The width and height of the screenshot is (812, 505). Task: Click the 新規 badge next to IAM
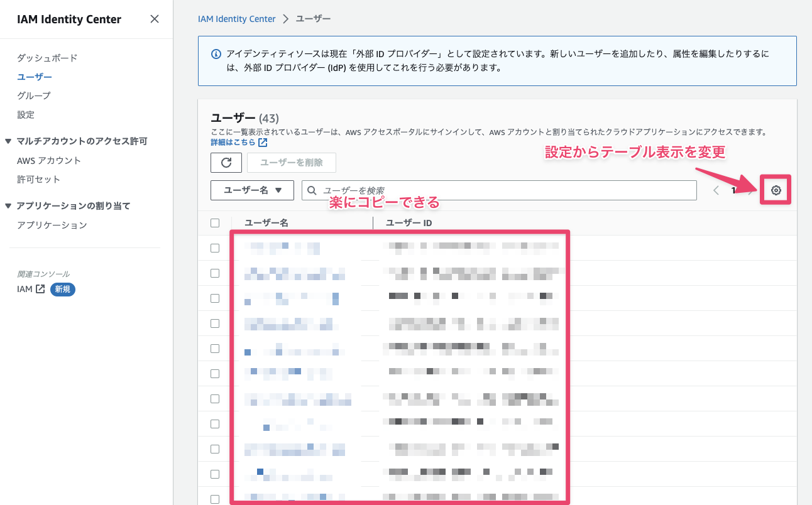click(62, 289)
